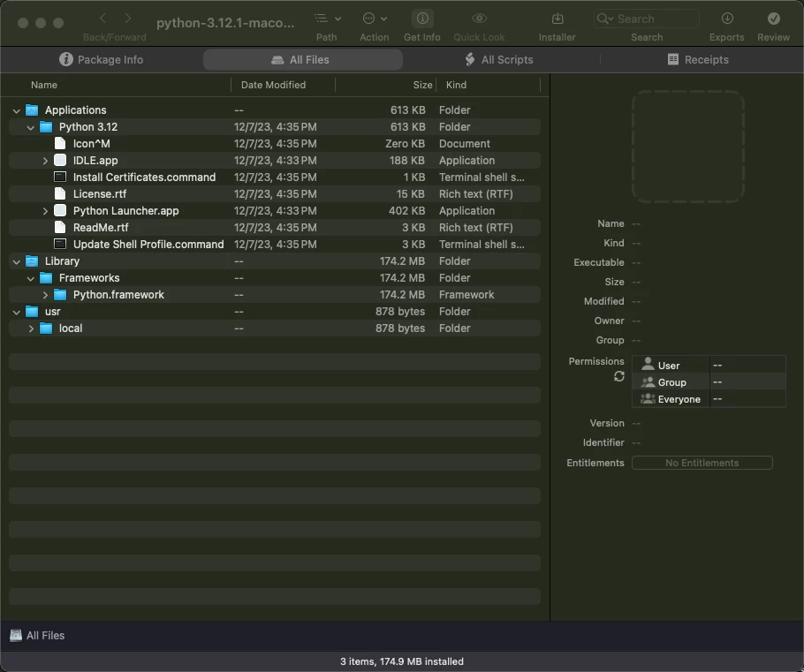The width and height of the screenshot is (804, 672).
Task: Click the Back navigation arrow
Action: tap(103, 19)
